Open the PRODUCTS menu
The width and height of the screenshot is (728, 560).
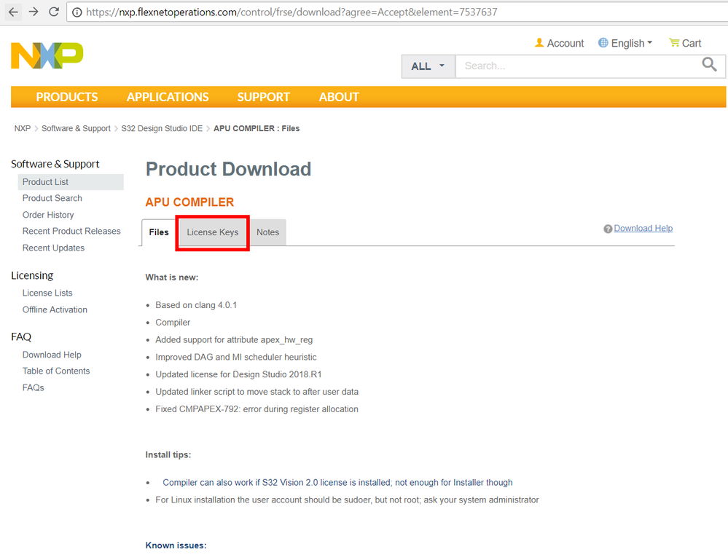(x=67, y=97)
